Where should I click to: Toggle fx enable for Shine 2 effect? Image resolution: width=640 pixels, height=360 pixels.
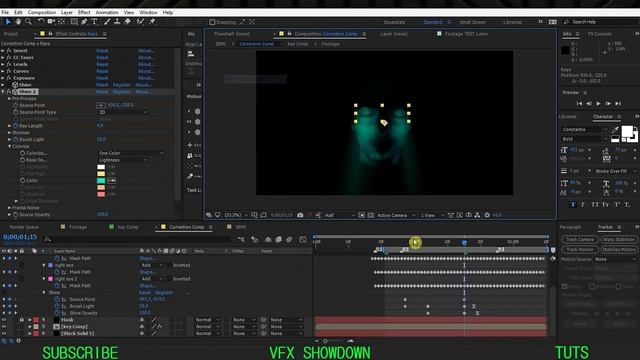(9, 92)
